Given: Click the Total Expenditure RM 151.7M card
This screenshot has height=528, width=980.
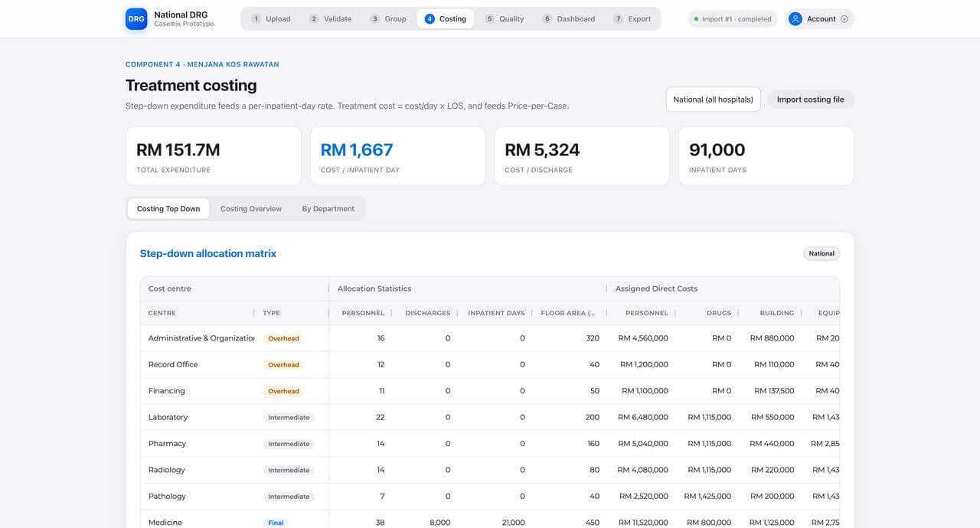Looking at the screenshot, I should click(214, 156).
